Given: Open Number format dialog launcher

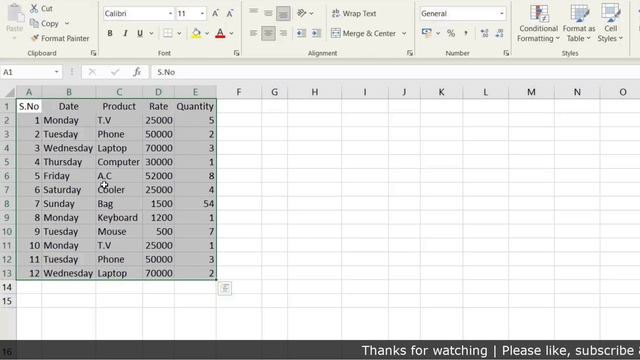Looking at the screenshot, I should coord(506,53).
